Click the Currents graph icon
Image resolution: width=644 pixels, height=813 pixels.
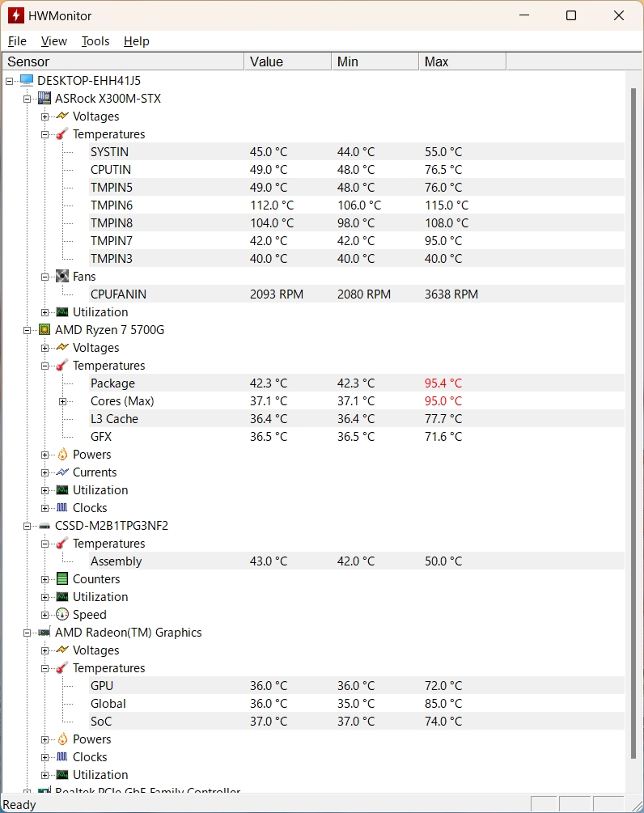click(x=62, y=472)
